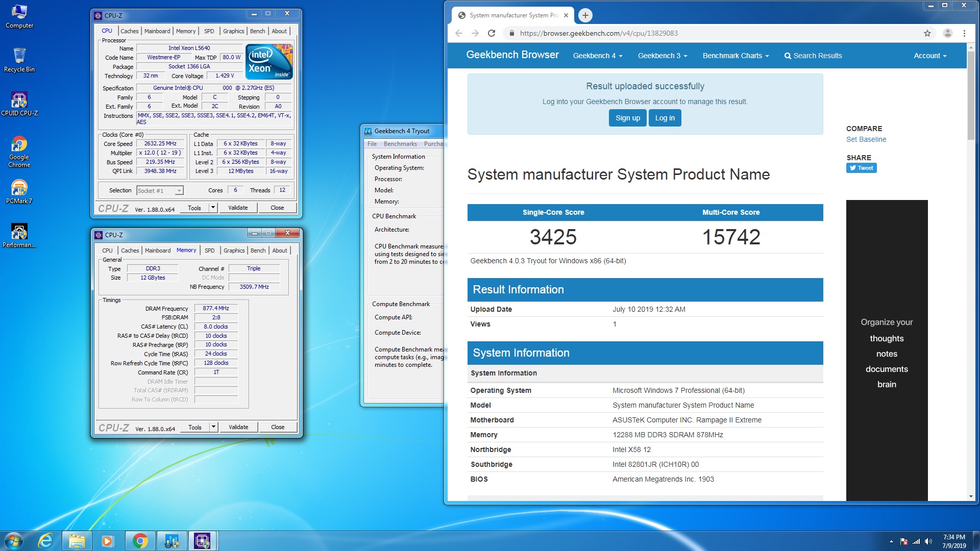The width and height of the screenshot is (980, 551).
Task: Expand the Geekbench 3 navbar dropdown
Action: [x=663, y=56]
